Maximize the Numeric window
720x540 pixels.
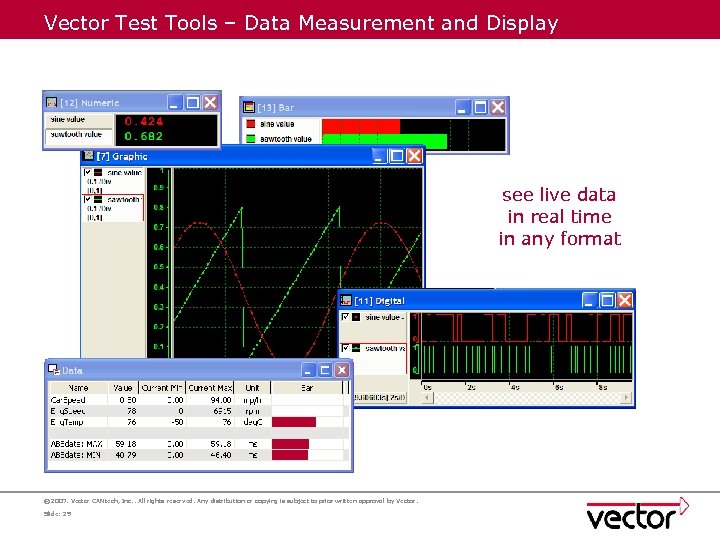193,102
